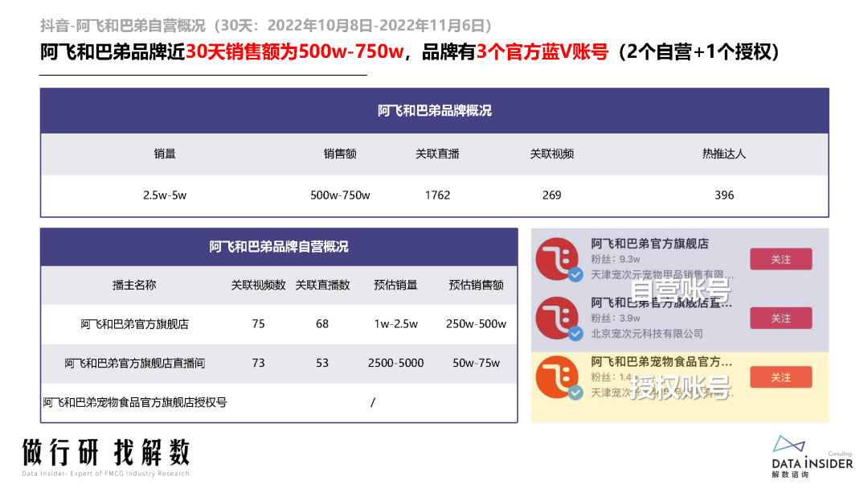Select the value 250w-500w

476,324
